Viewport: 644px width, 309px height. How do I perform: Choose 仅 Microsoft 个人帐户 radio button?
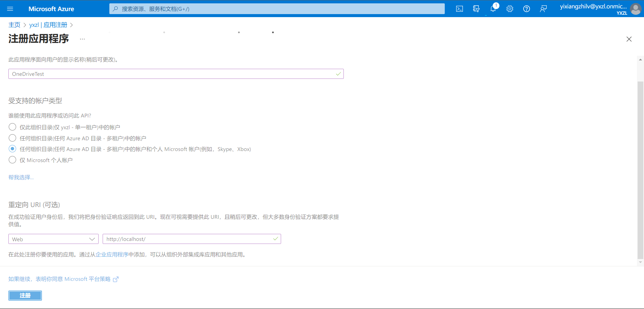pos(12,160)
